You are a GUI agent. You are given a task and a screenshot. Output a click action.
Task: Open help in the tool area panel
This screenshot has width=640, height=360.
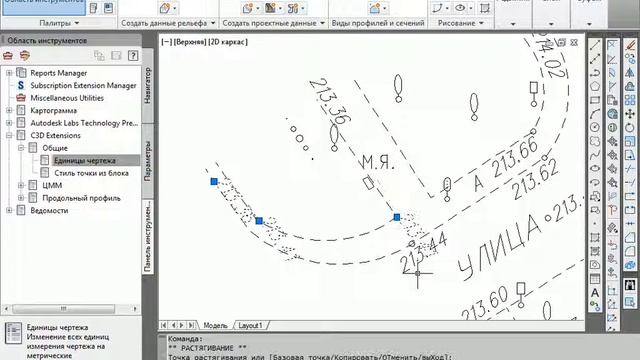133,55
